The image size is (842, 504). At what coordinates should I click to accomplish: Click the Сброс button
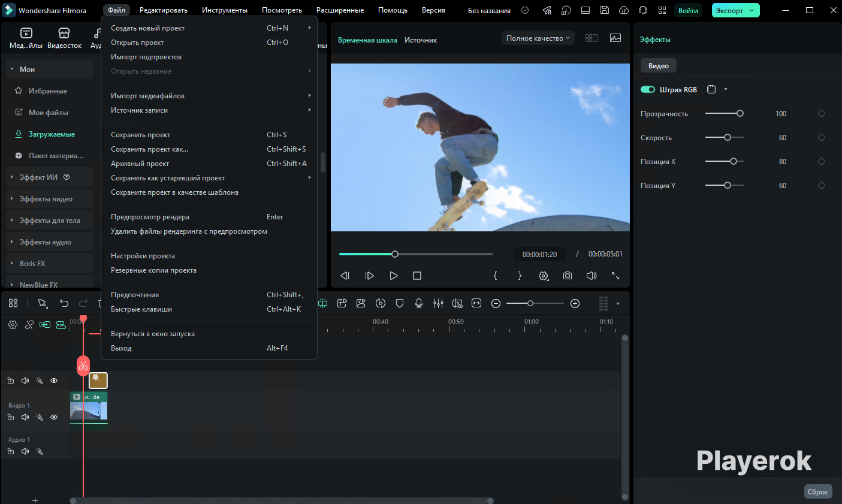pyautogui.click(x=818, y=491)
